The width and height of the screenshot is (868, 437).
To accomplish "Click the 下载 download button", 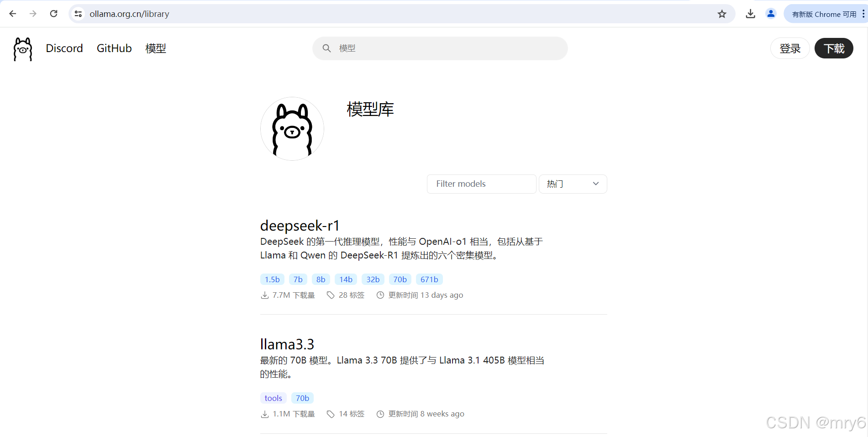I will point(834,48).
